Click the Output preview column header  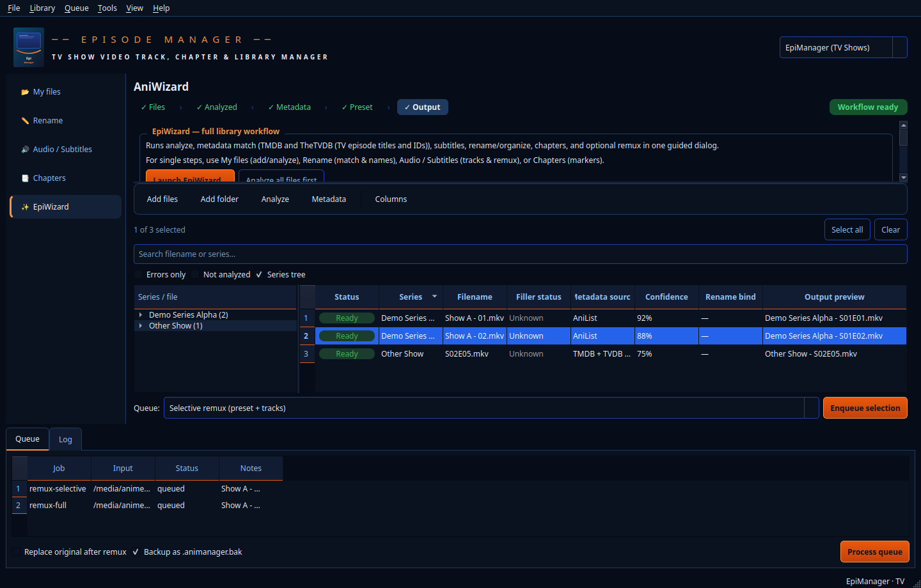(x=835, y=297)
